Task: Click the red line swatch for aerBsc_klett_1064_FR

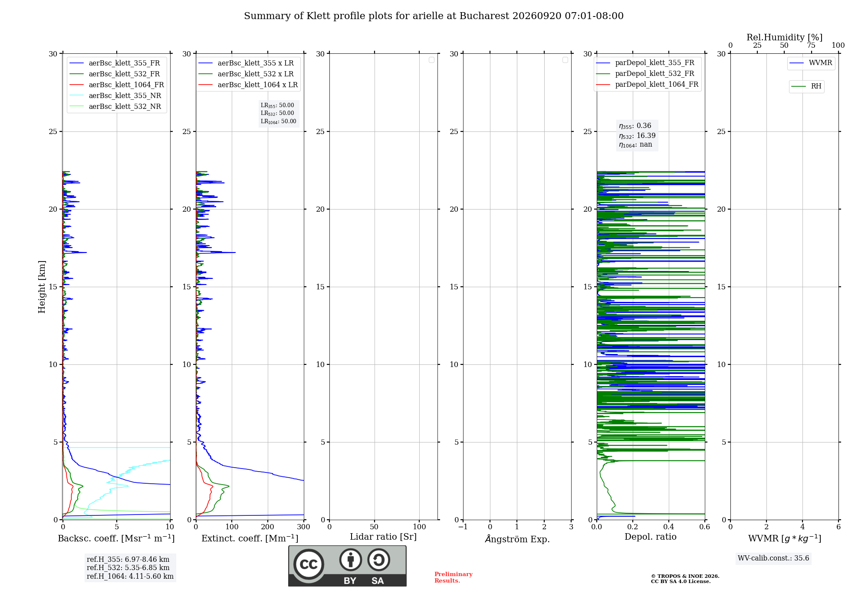Action: 76,85
